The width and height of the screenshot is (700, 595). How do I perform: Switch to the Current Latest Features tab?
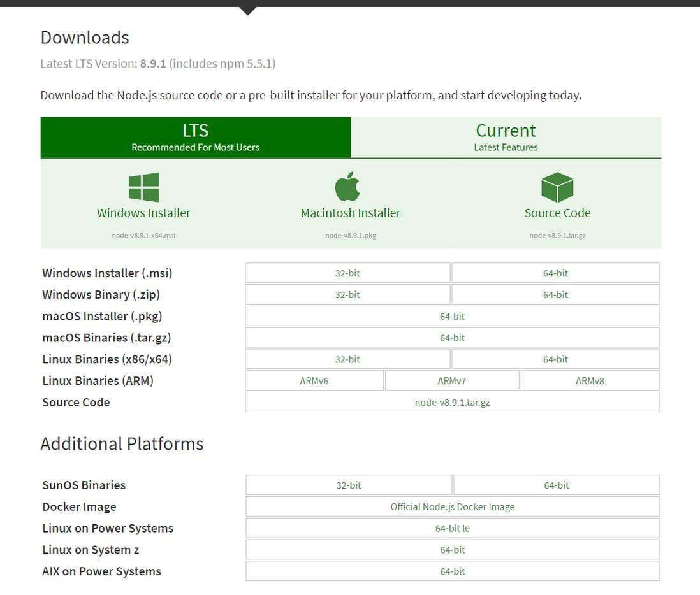point(506,138)
